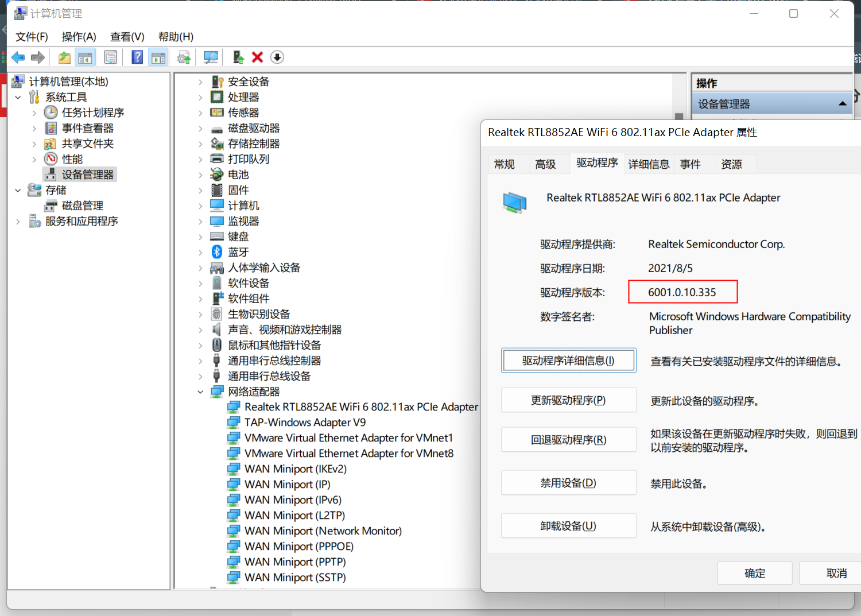861x616 pixels.
Task: Select the 计算机管理(本地) root node
Action: point(69,82)
